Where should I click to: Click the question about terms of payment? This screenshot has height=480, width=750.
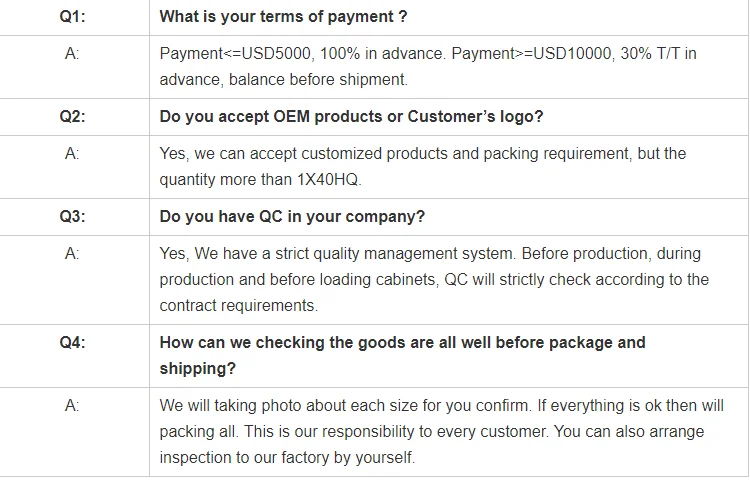click(283, 17)
